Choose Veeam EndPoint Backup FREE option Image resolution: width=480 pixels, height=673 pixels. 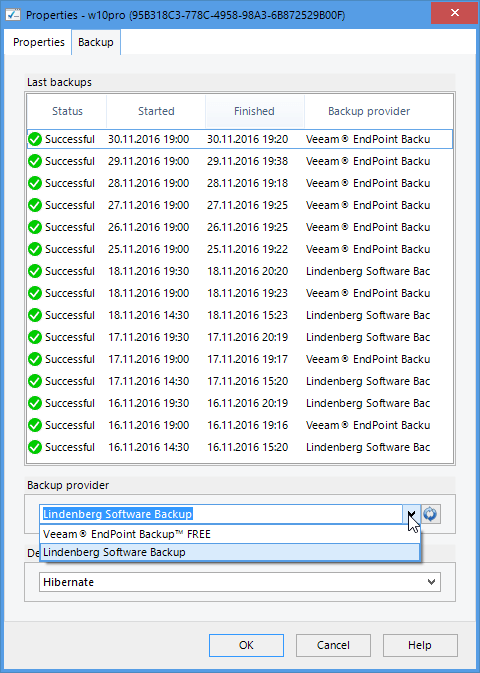point(229,534)
